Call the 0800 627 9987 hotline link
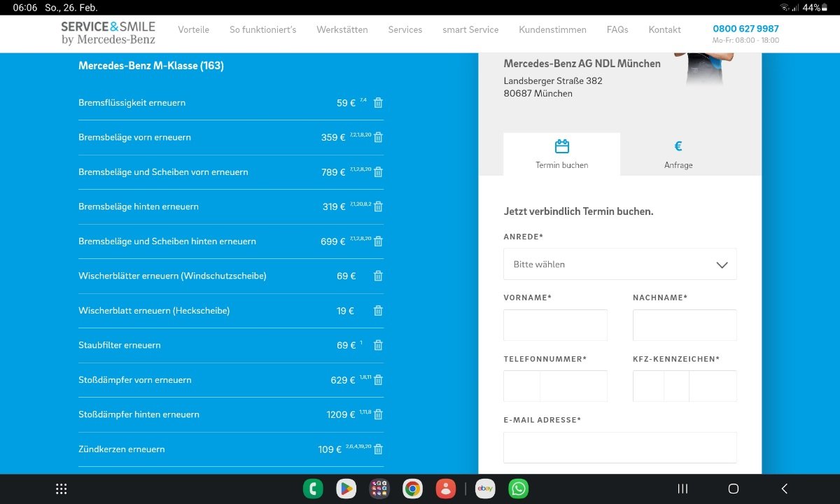840x504 pixels. [746, 29]
